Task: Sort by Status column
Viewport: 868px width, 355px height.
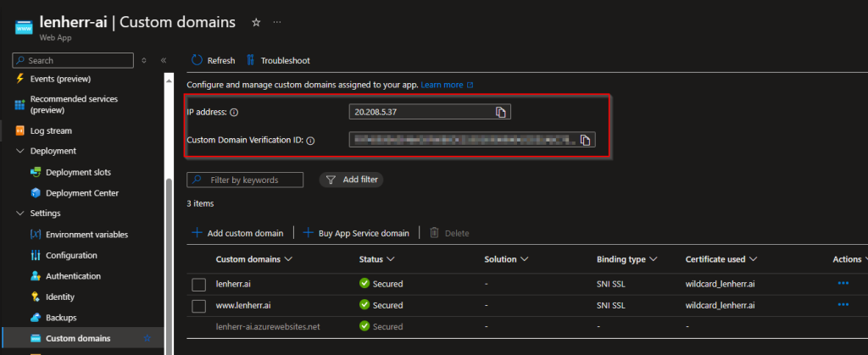Action: click(376, 259)
